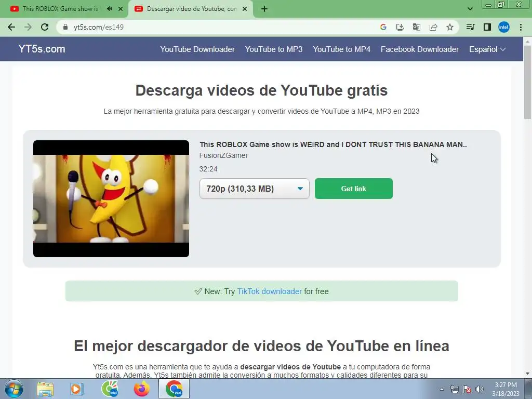
Task: Open the green Coc Coc browser taskbar icon
Action: (110, 389)
